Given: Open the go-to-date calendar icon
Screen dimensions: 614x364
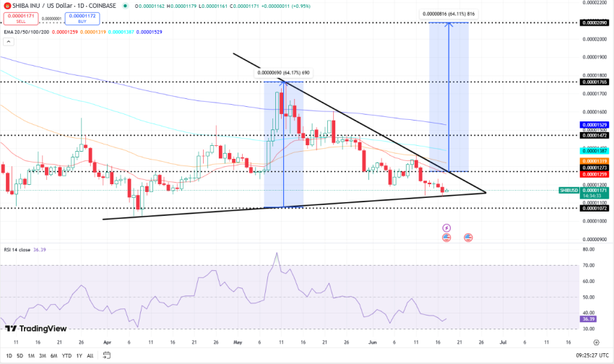Looking at the screenshot, I should point(106,355).
